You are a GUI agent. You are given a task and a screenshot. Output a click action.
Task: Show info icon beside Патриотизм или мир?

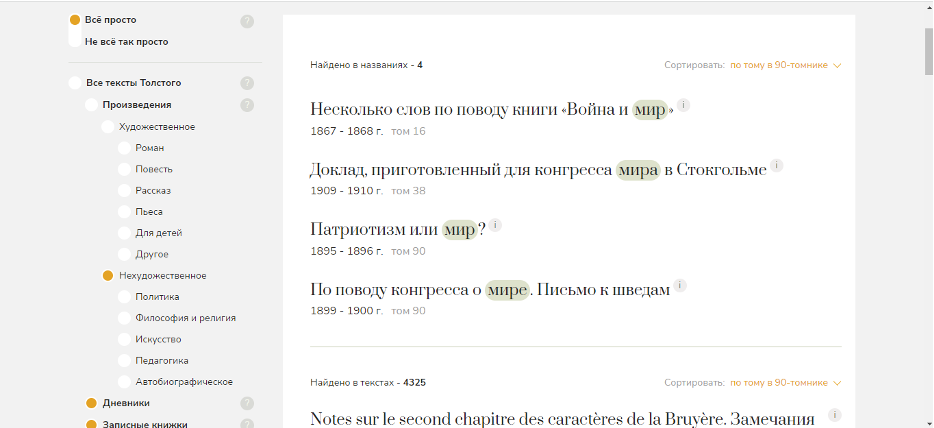click(x=495, y=225)
